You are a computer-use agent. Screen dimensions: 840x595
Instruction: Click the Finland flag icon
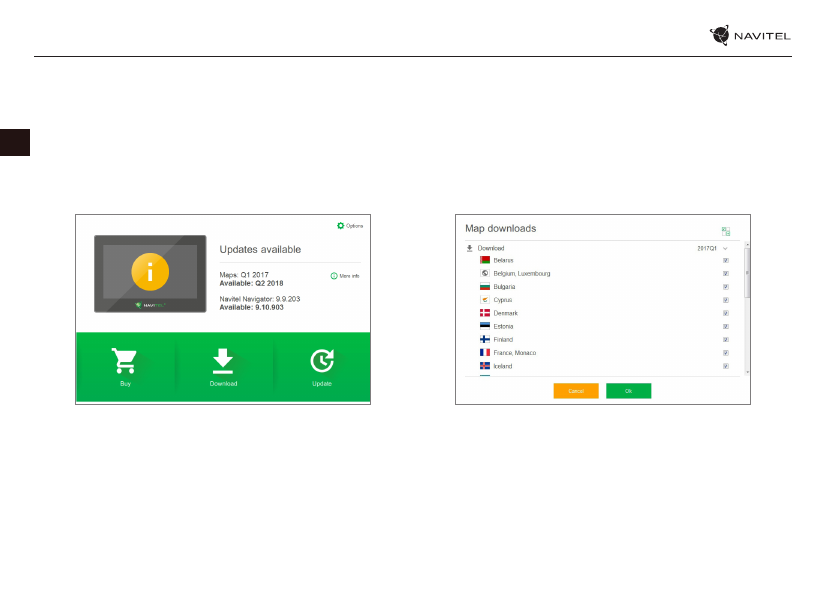[x=485, y=339]
